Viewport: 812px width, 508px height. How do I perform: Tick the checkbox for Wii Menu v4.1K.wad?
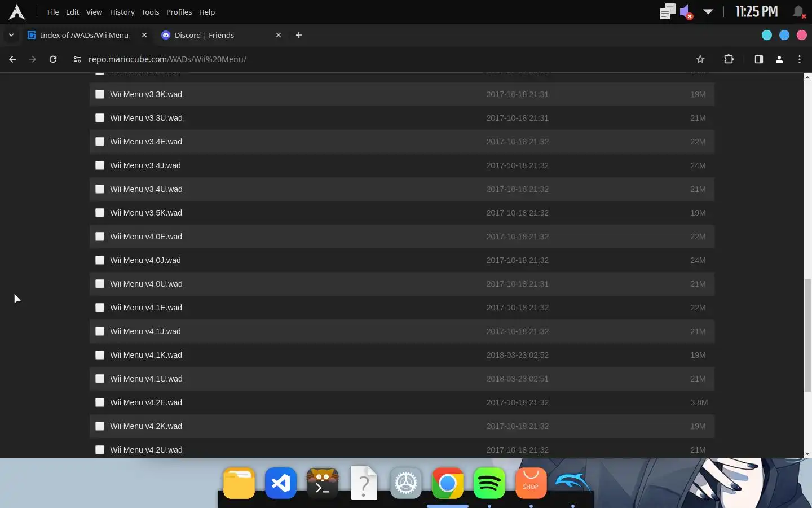pos(100,355)
